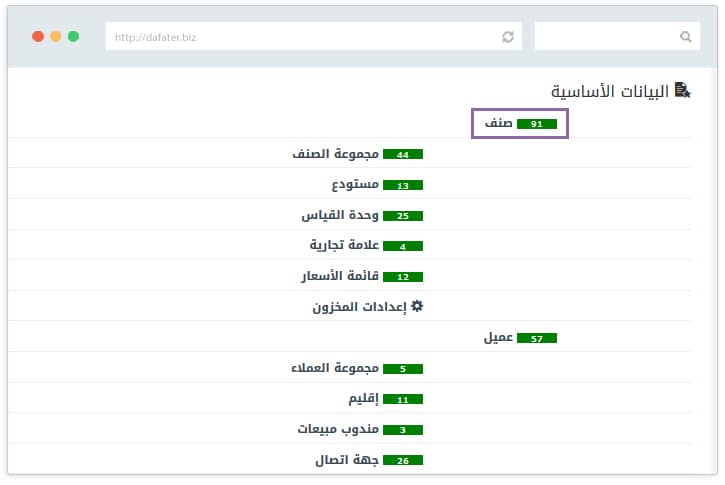Click the gear icon beside إعدادات المخزون
Screen dimensions: 725x485
coord(418,307)
